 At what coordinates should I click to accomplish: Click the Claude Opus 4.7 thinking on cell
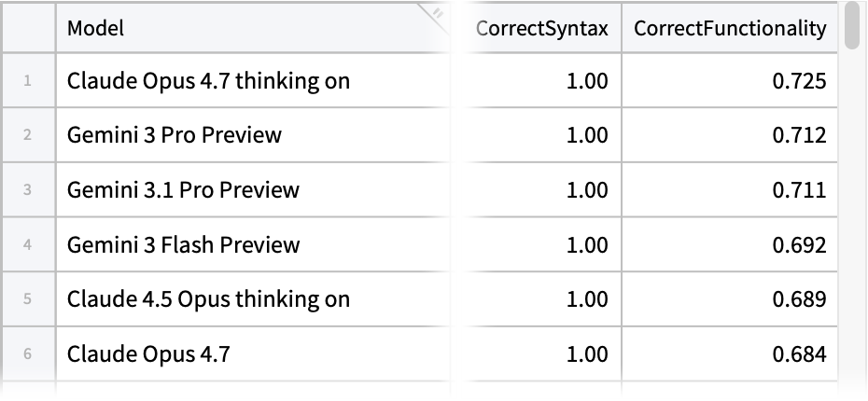208,81
